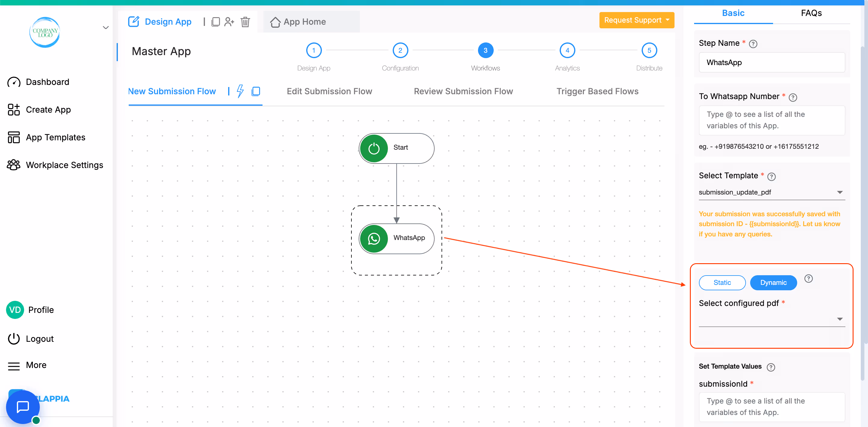This screenshot has width=868, height=427.
Task: Collapse the Company Logo workspace chevron
Action: pos(105,27)
